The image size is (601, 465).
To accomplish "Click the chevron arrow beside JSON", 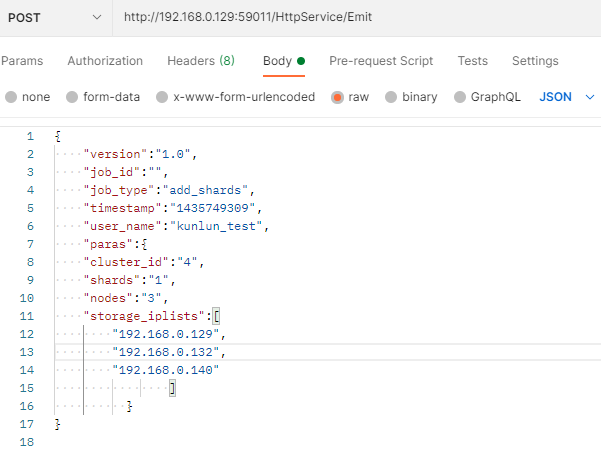I will [x=589, y=97].
